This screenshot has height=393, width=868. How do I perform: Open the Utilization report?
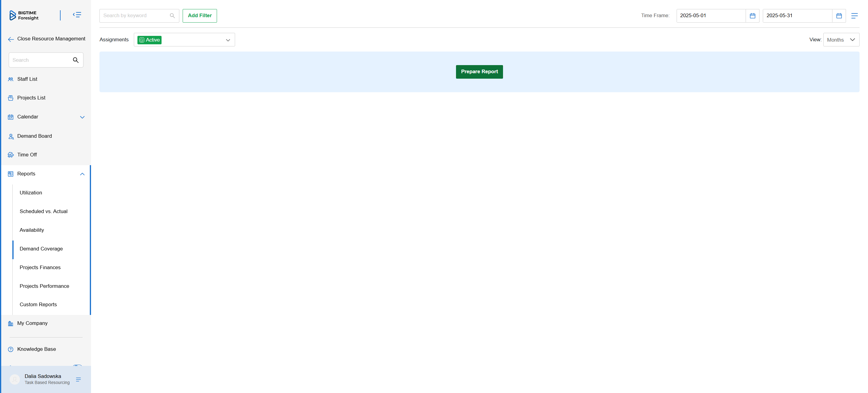point(31,193)
